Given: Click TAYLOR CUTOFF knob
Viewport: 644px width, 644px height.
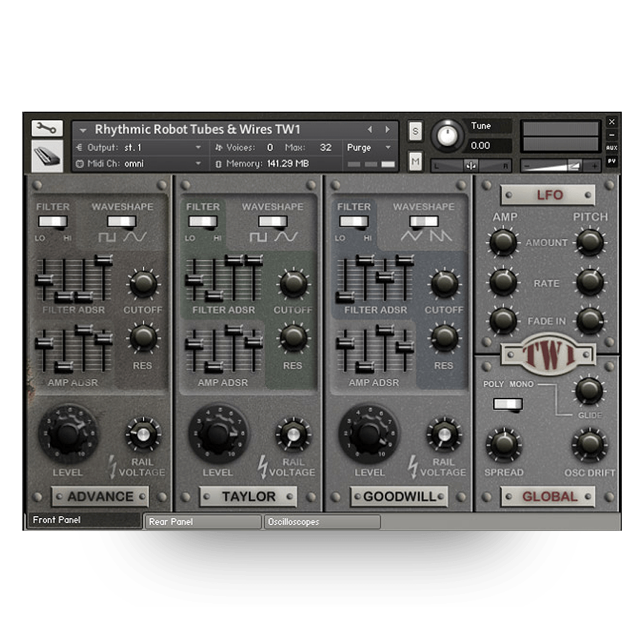Looking at the screenshot, I should coord(293,283).
